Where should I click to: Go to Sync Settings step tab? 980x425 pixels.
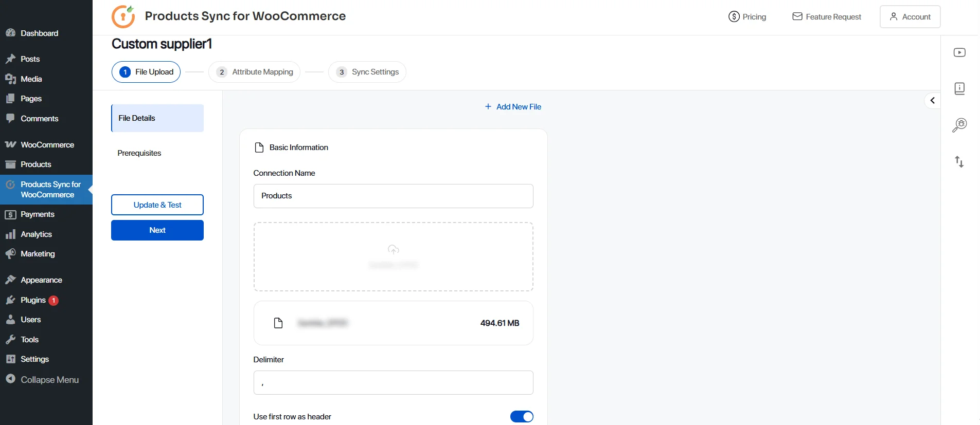[x=367, y=72]
